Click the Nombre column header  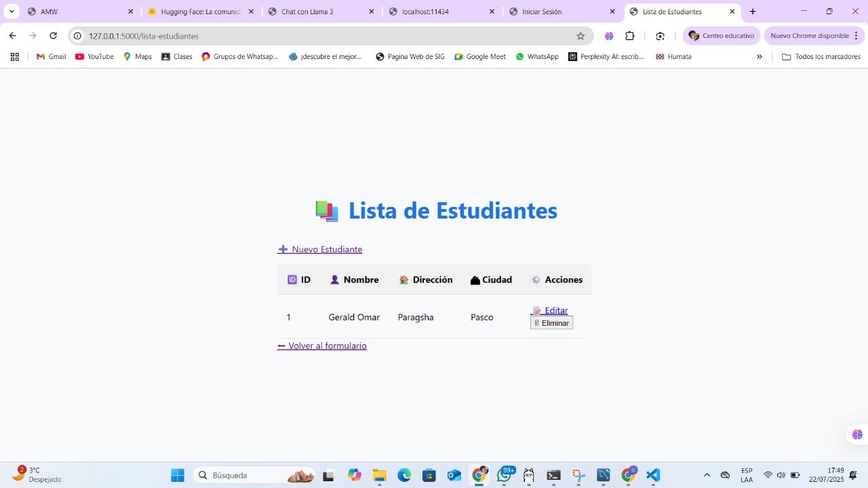354,280
